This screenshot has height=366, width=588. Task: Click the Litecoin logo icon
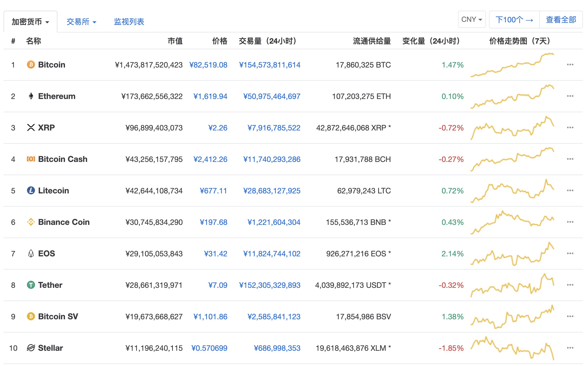[31, 190]
